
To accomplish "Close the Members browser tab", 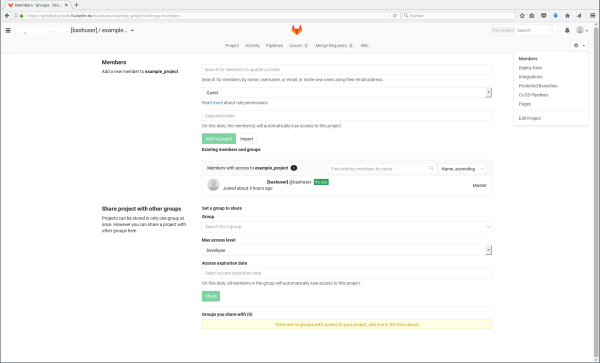I will pyautogui.click(x=66, y=5).
